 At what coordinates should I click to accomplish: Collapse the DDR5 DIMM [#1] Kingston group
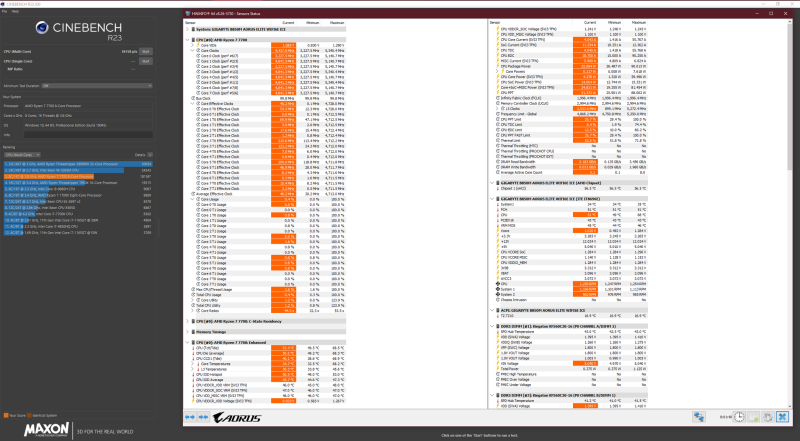(492, 326)
